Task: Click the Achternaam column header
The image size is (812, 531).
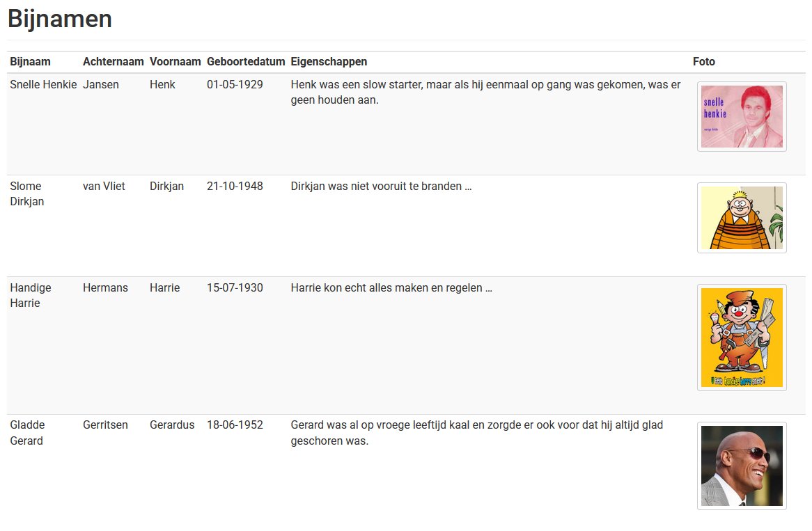Action: click(x=113, y=62)
